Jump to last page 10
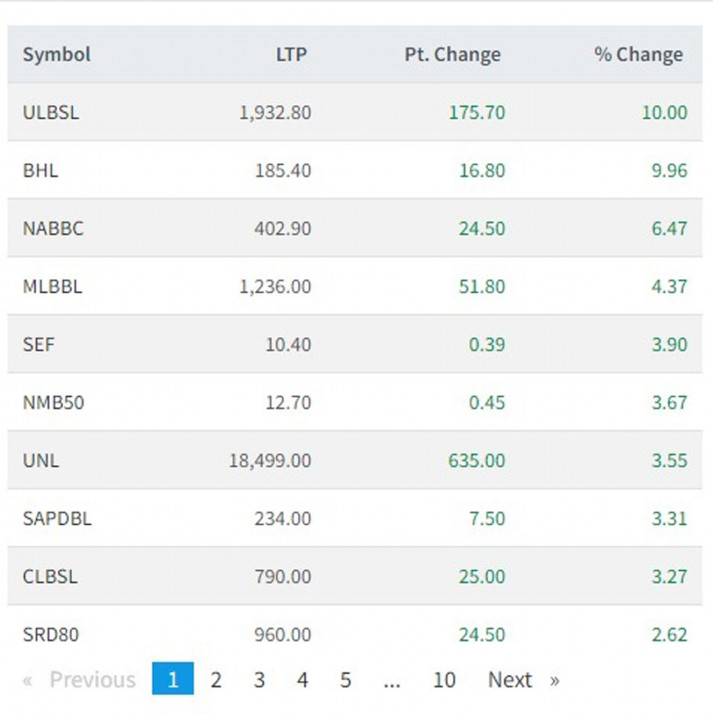 click(444, 680)
